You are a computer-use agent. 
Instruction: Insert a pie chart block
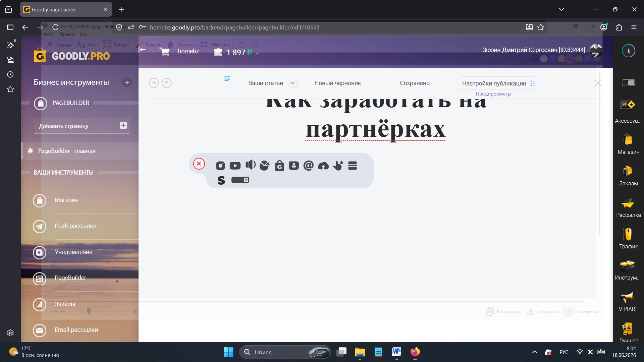tap(265, 166)
